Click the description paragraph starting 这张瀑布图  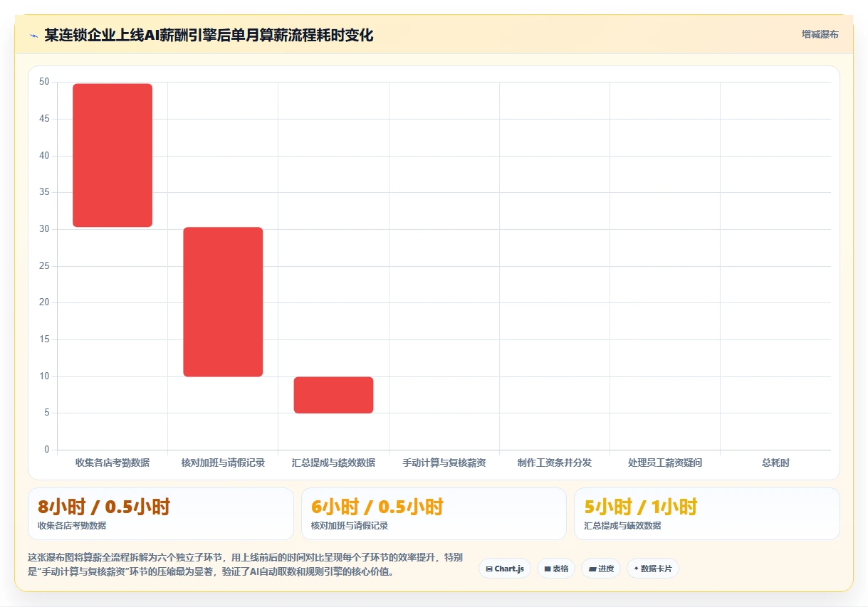point(244,564)
